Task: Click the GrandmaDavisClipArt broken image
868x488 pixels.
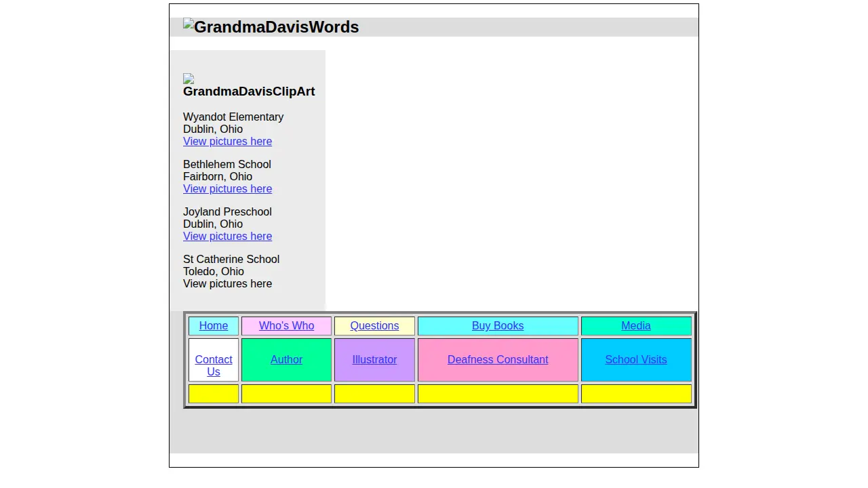Action: (x=249, y=86)
